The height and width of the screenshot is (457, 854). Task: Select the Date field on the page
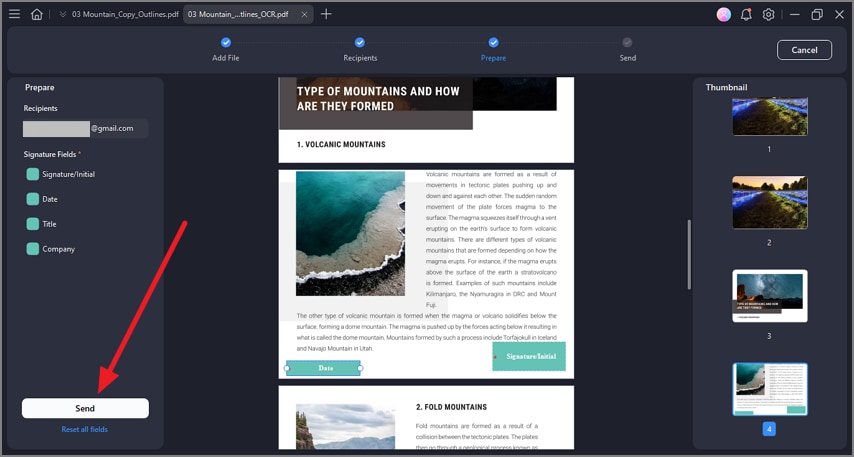point(324,368)
